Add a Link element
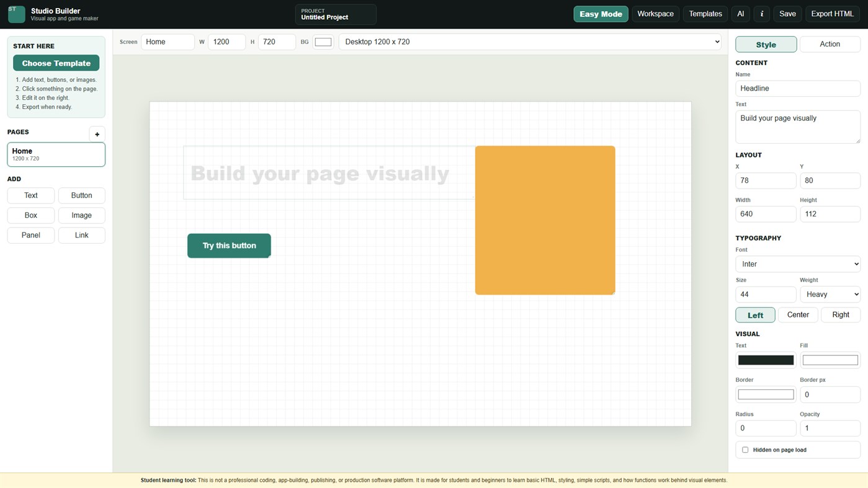 [x=81, y=235]
